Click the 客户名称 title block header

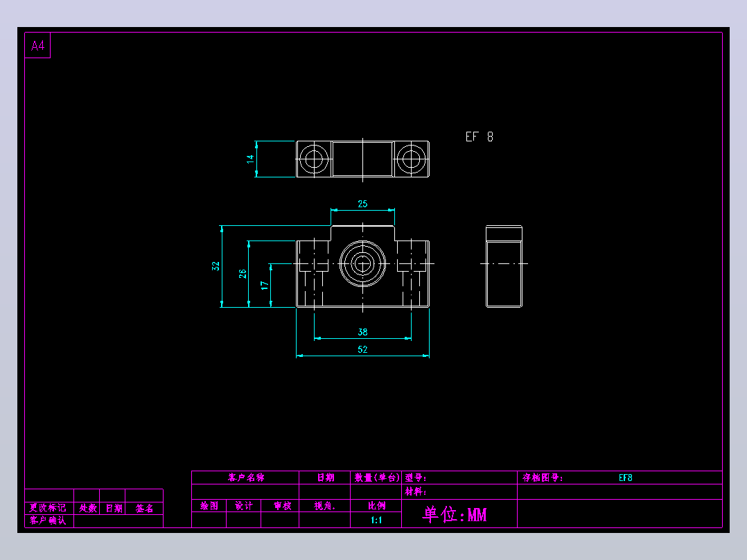click(246, 478)
